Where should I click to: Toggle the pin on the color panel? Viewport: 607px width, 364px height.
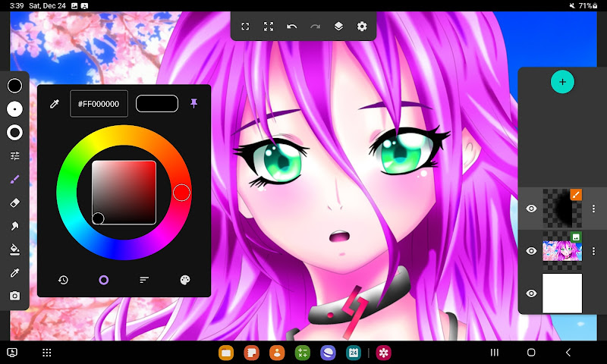[193, 103]
